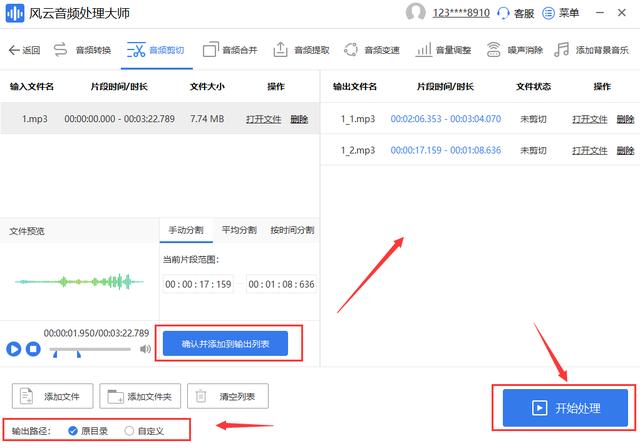
Task: Click the noise removal wifi-like icon
Action: tap(493, 50)
